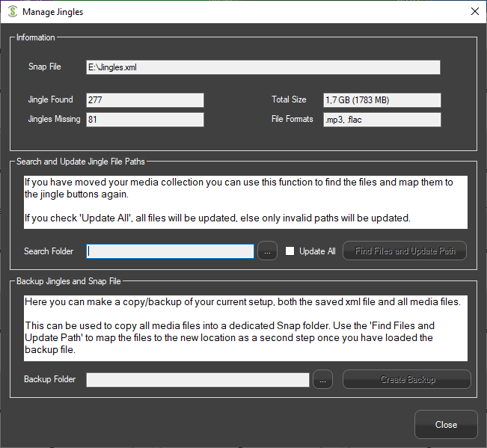Image resolution: width=487 pixels, height=448 pixels.
Task: Click the Backup Folder label
Action: 50,379
